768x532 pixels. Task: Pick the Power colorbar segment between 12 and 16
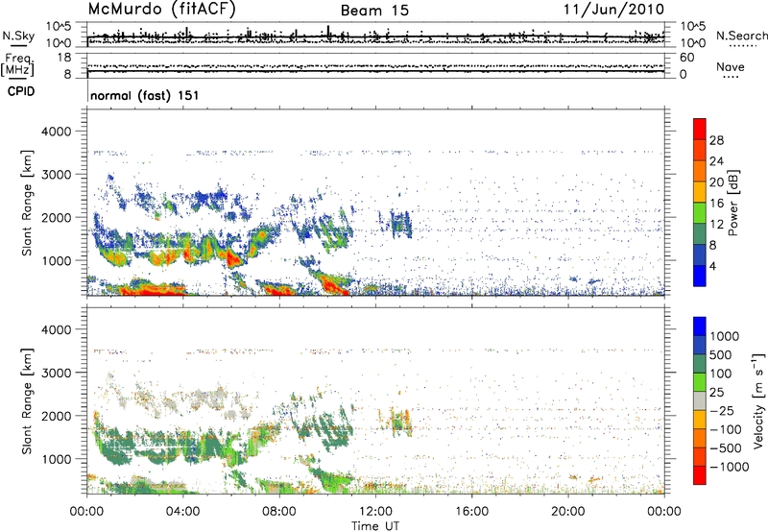tap(700, 213)
